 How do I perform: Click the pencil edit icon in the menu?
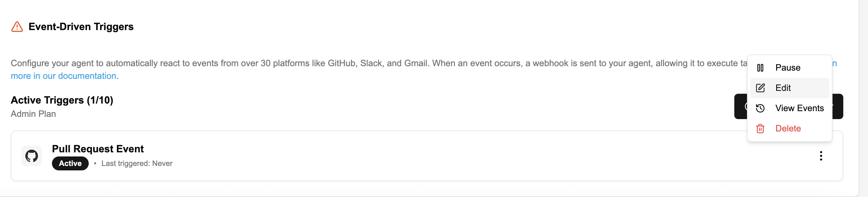760,88
